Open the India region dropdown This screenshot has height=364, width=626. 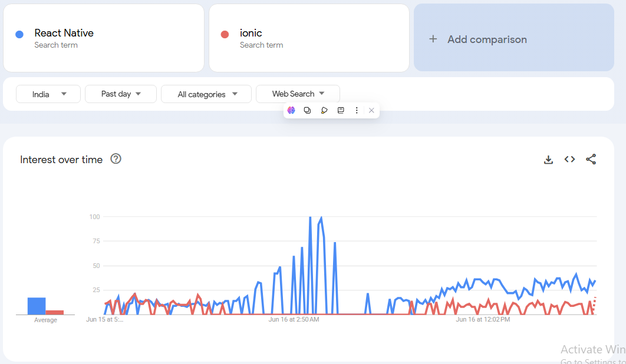coord(48,94)
